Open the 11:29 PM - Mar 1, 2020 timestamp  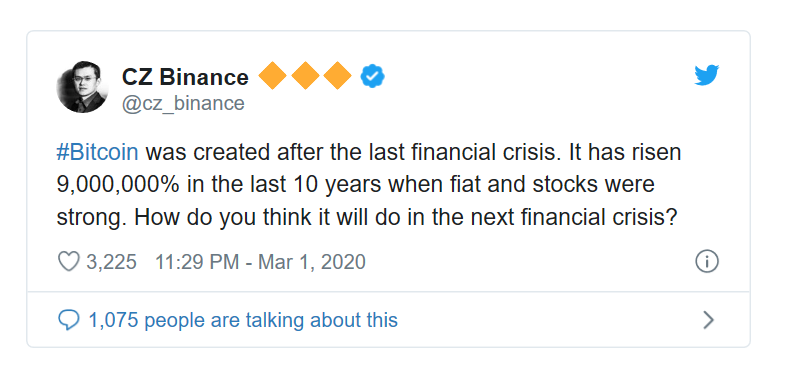click(x=260, y=262)
